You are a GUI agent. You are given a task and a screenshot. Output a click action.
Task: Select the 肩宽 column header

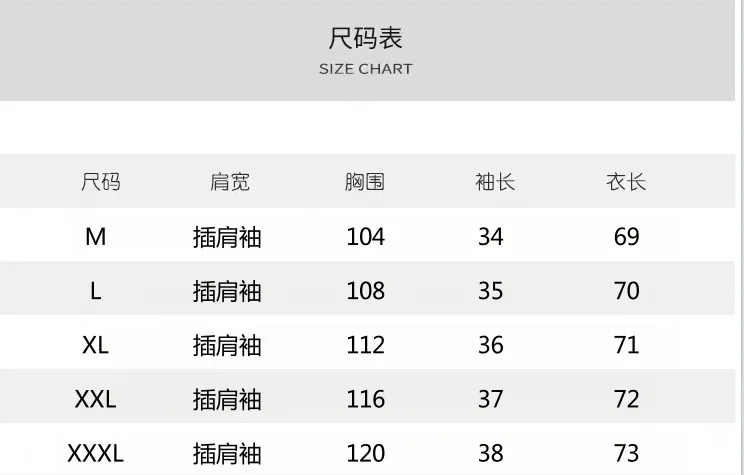(230, 182)
